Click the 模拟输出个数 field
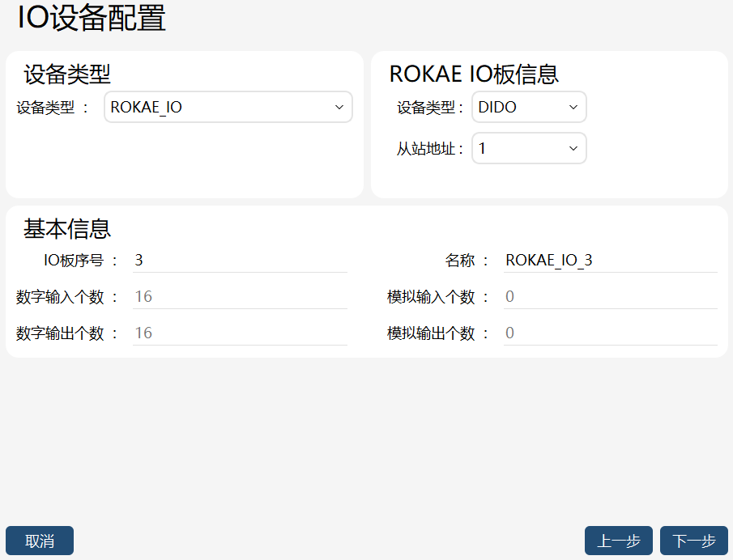 coord(611,333)
